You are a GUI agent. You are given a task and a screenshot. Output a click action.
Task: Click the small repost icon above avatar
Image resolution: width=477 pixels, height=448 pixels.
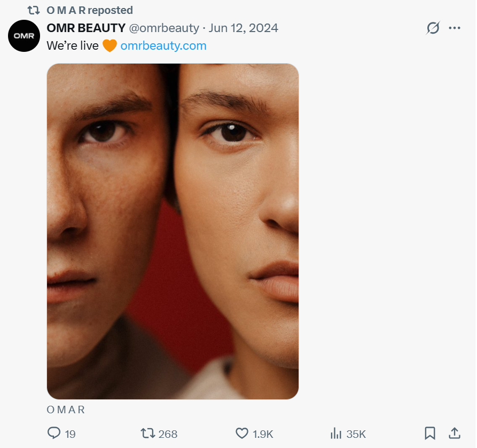[x=33, y=10]
